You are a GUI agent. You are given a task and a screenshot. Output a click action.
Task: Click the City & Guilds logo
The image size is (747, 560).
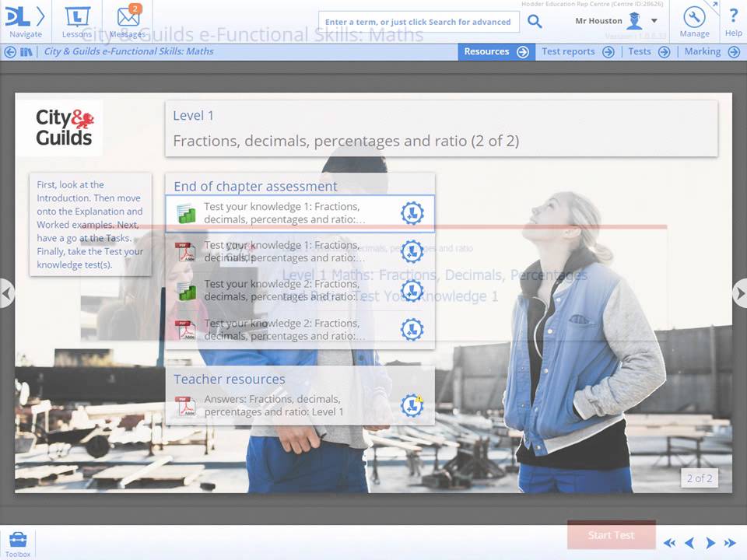tap(64, 128)
